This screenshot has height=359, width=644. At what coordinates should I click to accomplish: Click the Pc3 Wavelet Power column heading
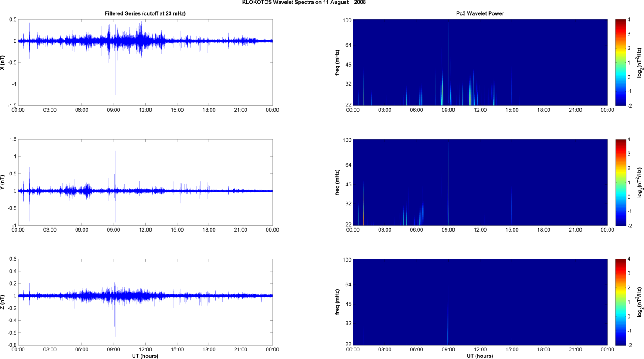480,13
